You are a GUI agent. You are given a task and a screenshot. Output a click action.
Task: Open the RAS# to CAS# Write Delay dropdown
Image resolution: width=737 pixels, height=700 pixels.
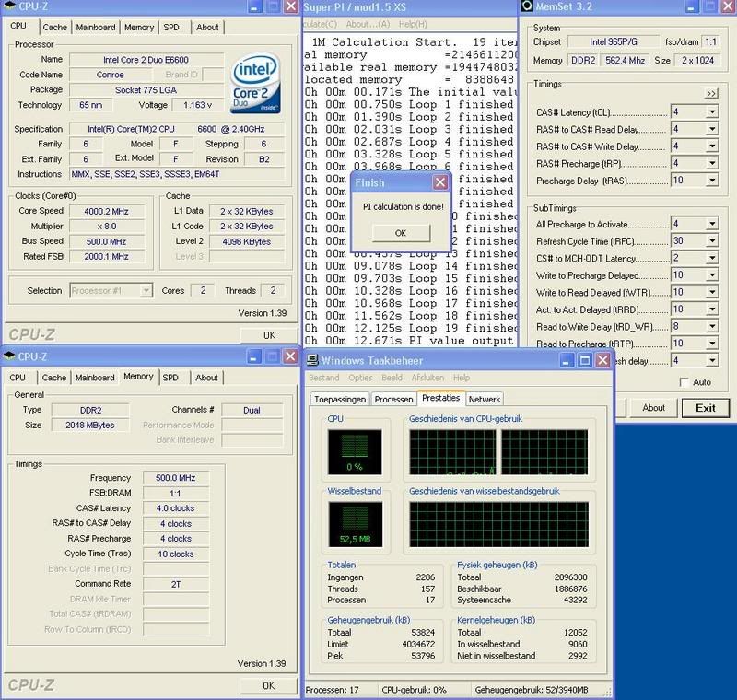712,146
